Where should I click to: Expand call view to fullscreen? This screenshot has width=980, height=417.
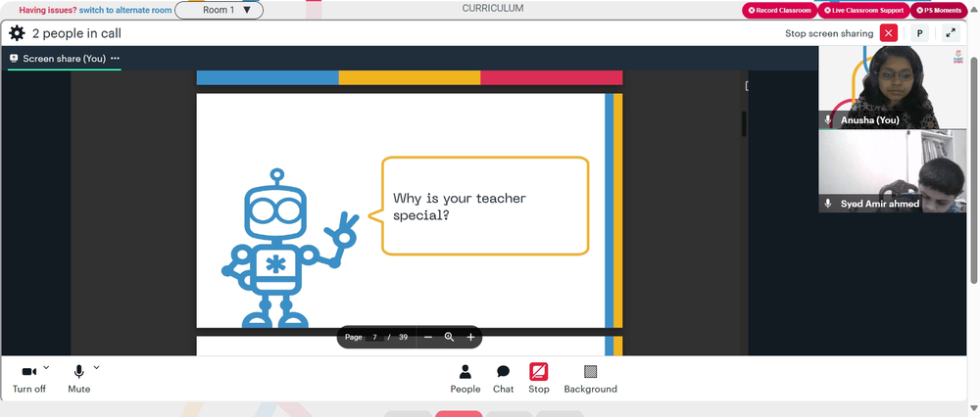(x=951, y=33)
